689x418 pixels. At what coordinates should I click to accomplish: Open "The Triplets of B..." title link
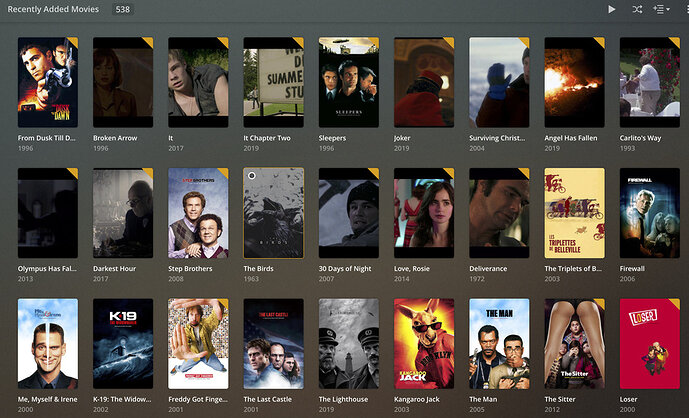click(573, 269)
